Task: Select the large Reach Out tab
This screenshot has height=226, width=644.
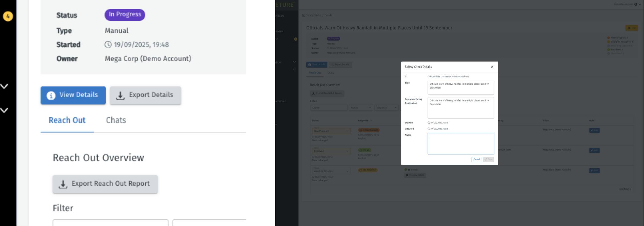Action: [x=67, y=120]
